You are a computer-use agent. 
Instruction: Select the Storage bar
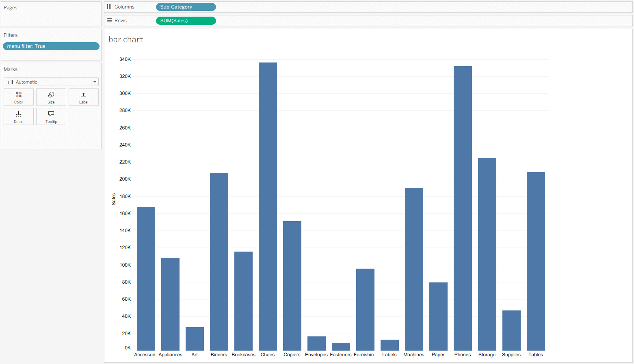(487, 254)
